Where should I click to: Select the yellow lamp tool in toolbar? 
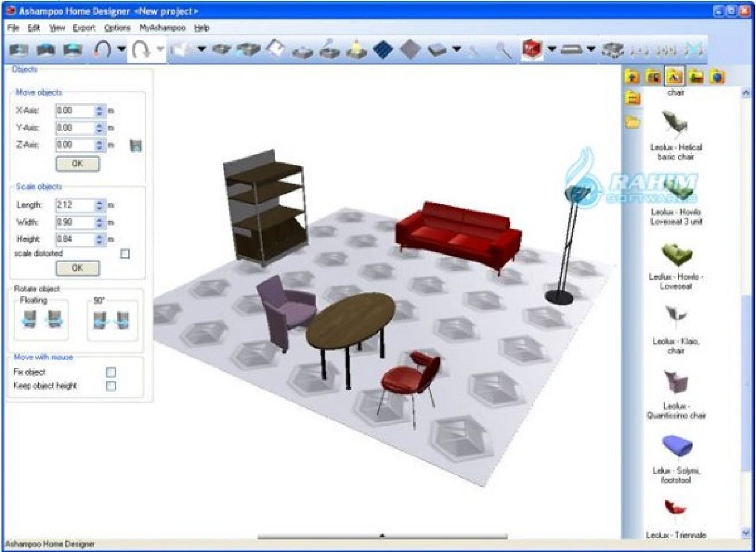pyautogui.click(x=356, y=49)
